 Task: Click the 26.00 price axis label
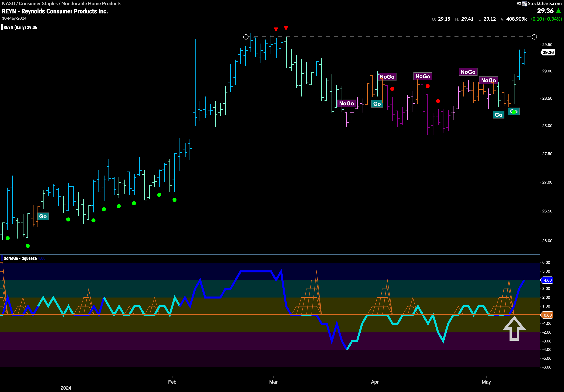click(x=547, y=241)
